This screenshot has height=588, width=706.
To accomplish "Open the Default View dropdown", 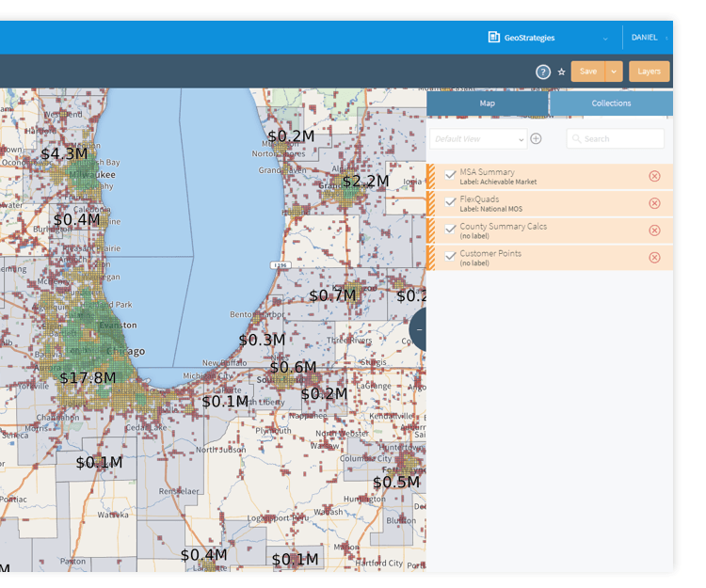I will [x=478, y=139].
